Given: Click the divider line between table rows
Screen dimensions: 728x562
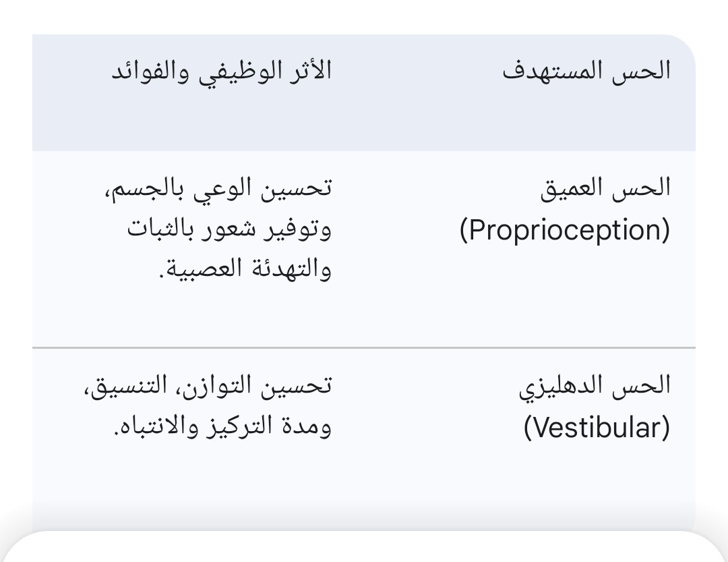Looking at the screenshot, I should click(x=364, y=347).
